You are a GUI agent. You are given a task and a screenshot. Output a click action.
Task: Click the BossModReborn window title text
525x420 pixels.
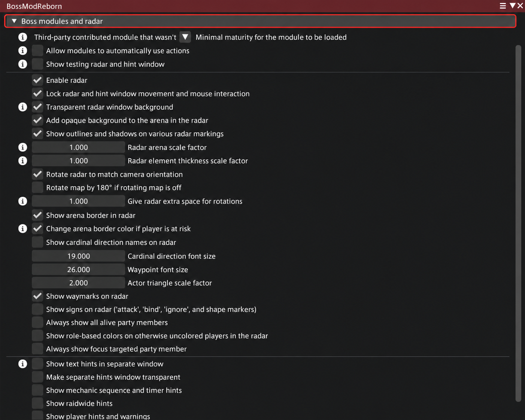[34, 6]
